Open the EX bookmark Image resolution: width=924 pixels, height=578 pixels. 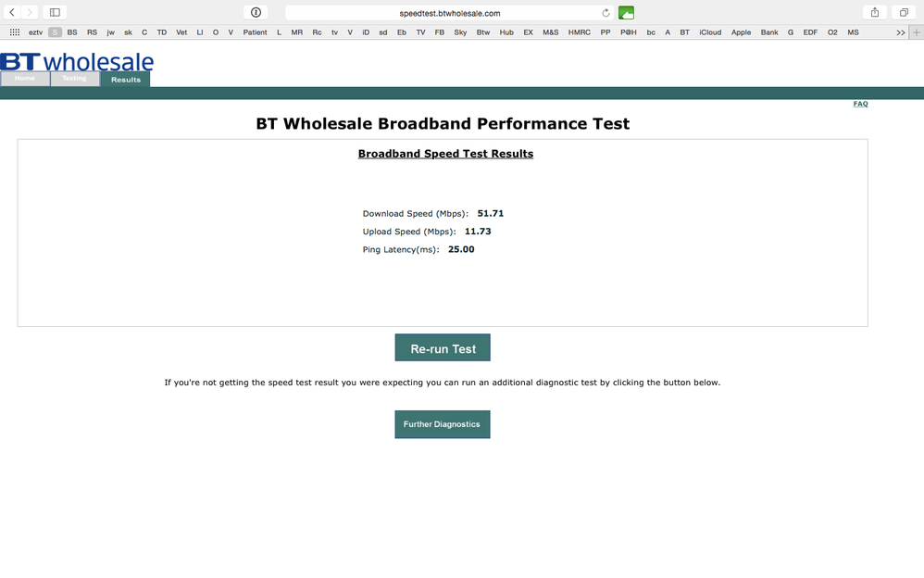[x=528, y=32]
